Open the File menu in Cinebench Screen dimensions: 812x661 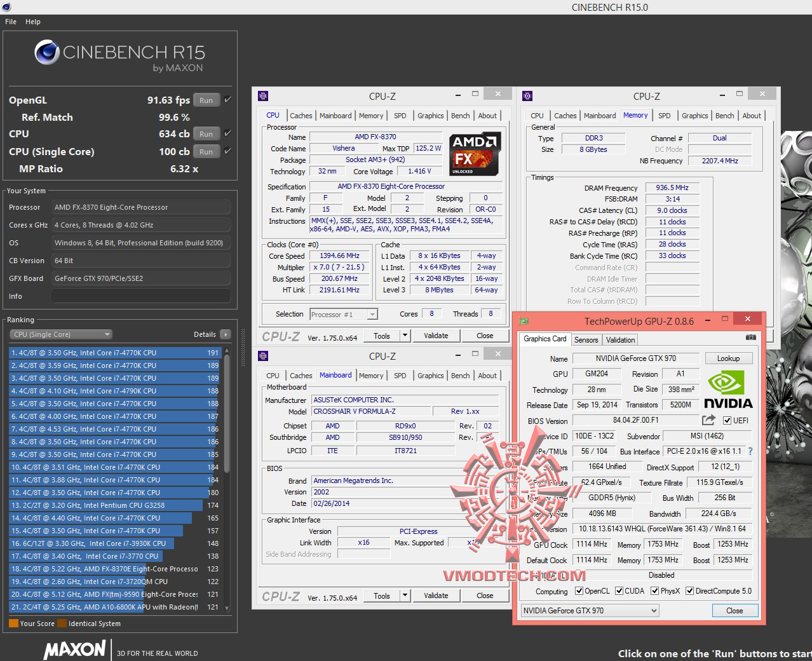[11, 22]
